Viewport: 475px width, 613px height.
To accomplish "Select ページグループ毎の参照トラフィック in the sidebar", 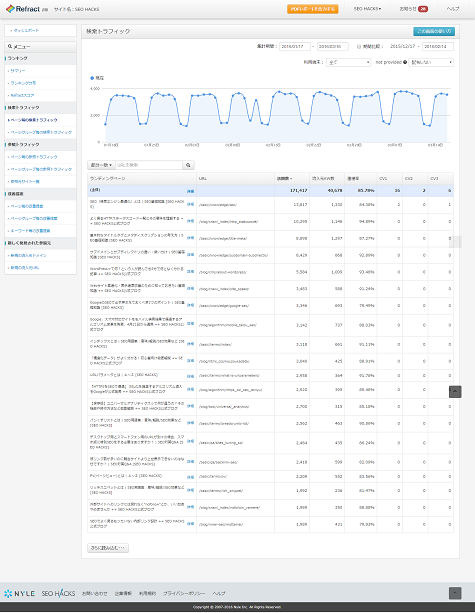I will (41, 169).
